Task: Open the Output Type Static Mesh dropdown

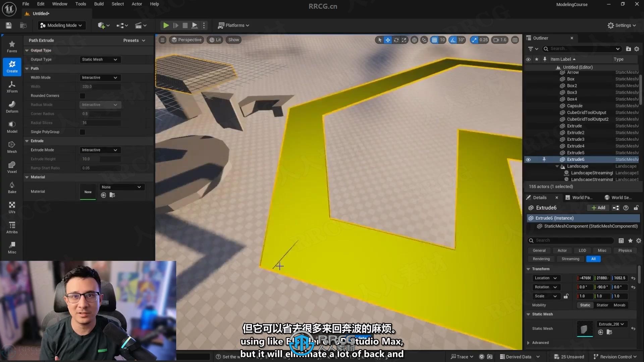Action: coord(100,59)
